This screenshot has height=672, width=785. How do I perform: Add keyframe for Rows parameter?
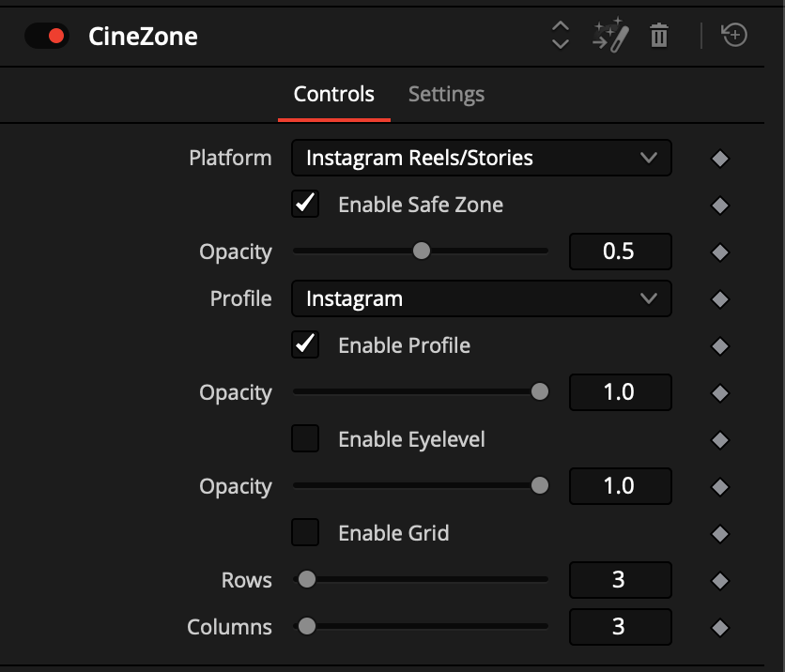[720, 580]
